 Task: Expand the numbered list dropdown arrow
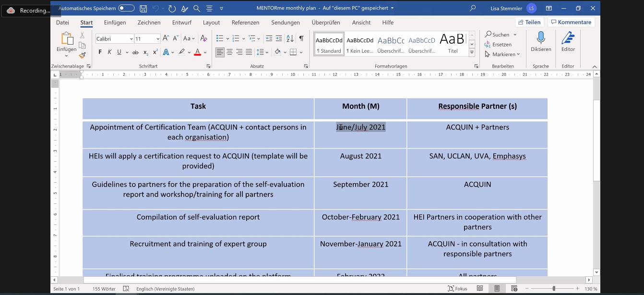pyautogui.click(x=243, y=38)
